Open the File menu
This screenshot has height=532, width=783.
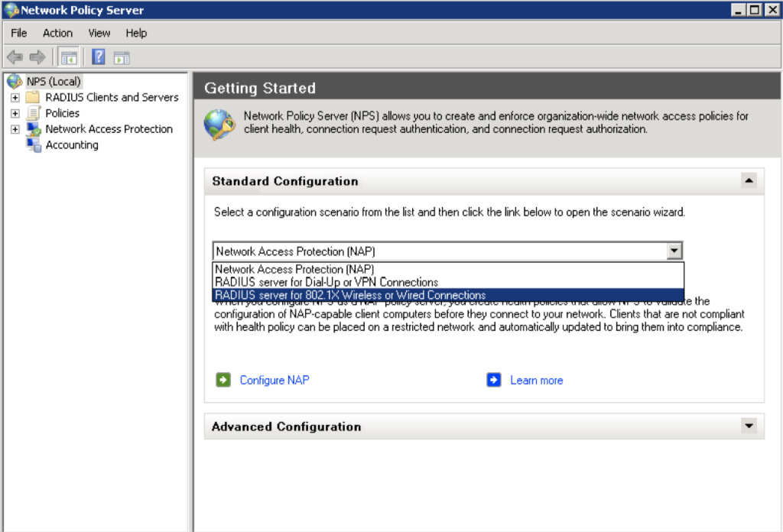19,33
